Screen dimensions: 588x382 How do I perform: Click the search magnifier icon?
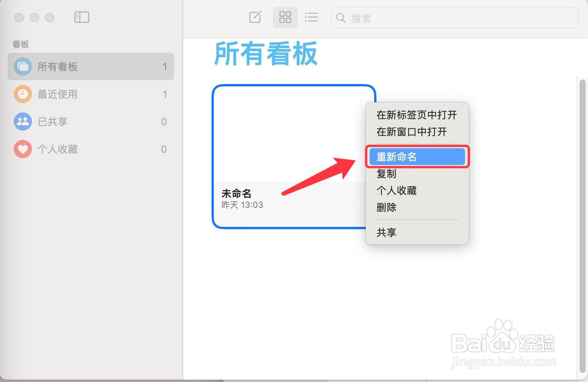coord(341,18)
